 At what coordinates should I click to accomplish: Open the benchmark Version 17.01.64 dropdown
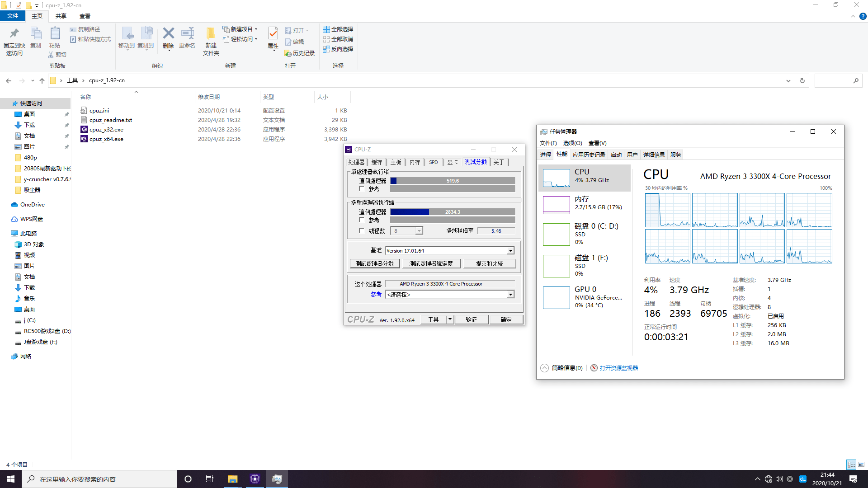coord(510,251)
